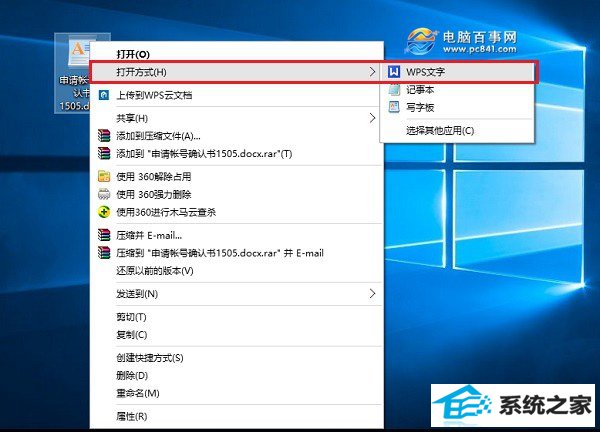Open with 记事本 in submenu
600x432 pixels.
click(457, 90)
